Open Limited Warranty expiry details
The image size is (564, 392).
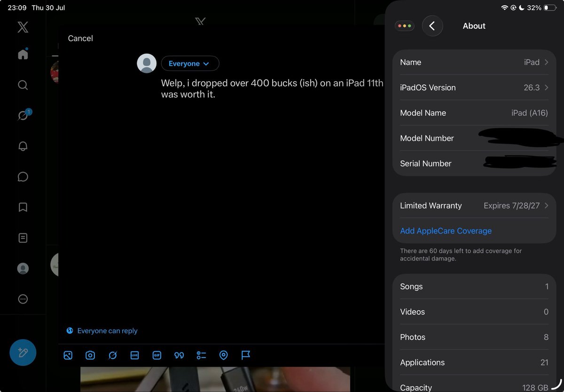pos(474,205)
